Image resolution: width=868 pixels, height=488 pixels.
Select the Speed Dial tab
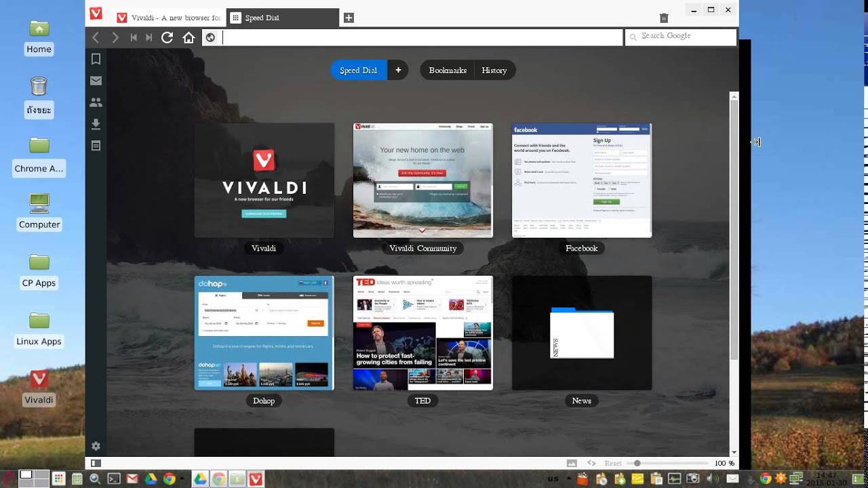click(282, 18)
